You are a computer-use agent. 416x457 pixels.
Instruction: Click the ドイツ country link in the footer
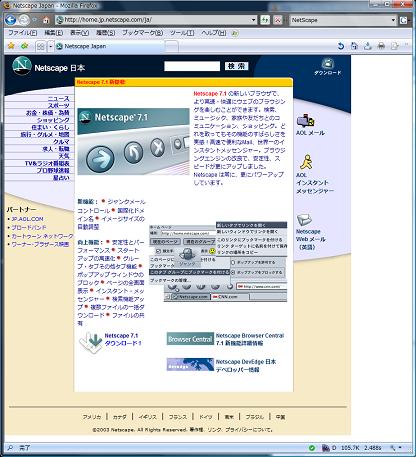[206, 417]
